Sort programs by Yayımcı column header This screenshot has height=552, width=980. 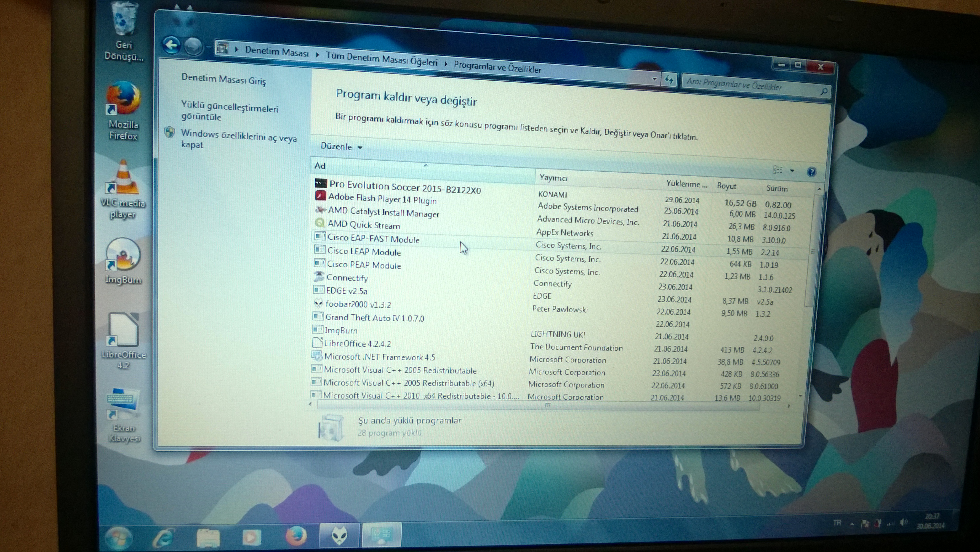(x=553, y=178)
